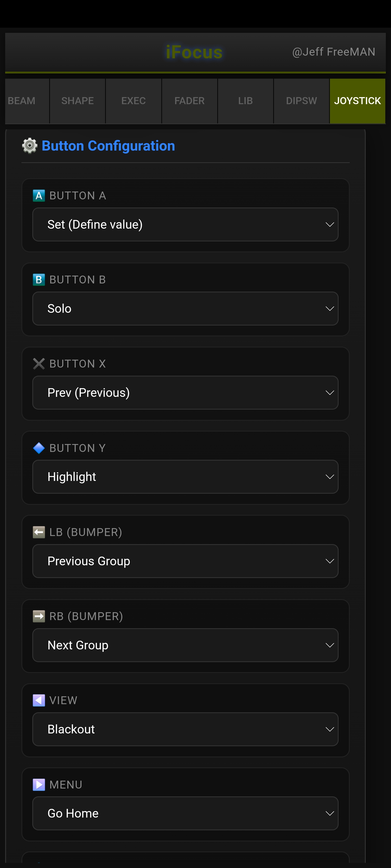Screen dimensions: 391x868
Task: Expand the Blackout dropdown under VIEW
Action: pyautogui.click(x=185, y=729)
